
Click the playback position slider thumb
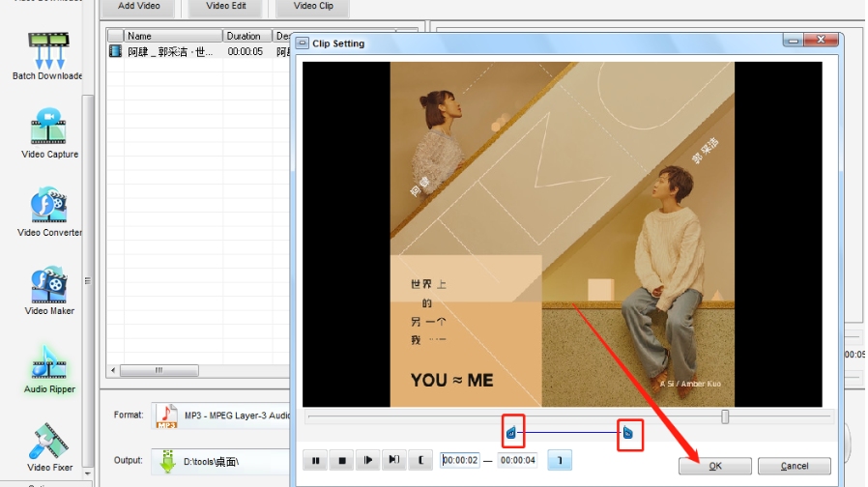[725, 416]
